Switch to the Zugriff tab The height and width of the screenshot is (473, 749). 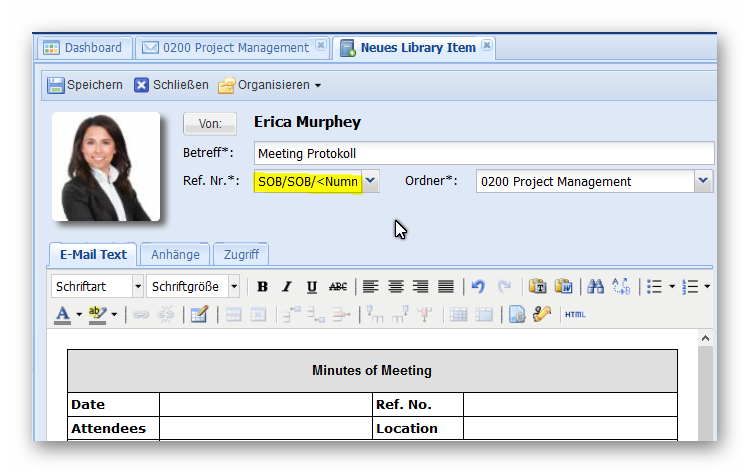240,254
